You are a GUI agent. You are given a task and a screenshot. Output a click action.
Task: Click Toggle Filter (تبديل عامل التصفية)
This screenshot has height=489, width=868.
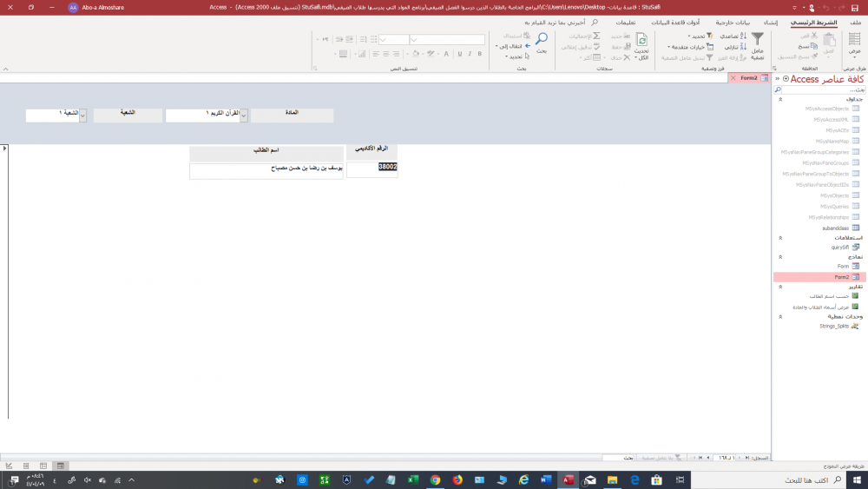tap(687, 57)
